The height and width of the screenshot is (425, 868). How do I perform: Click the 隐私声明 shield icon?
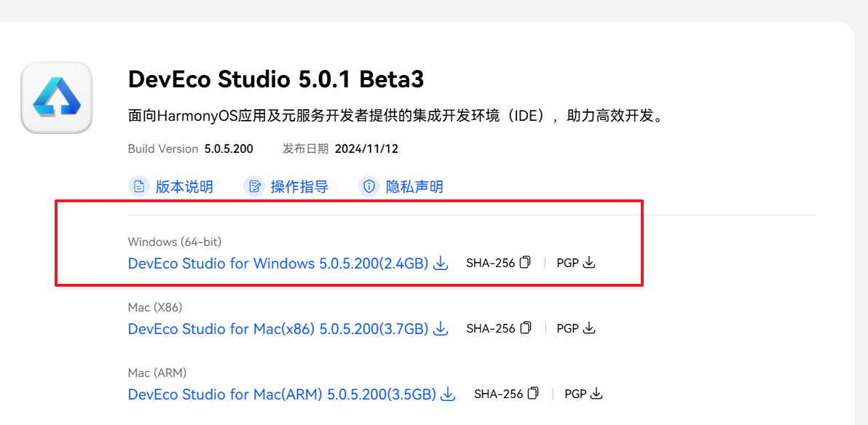click(x=369, y=187)
